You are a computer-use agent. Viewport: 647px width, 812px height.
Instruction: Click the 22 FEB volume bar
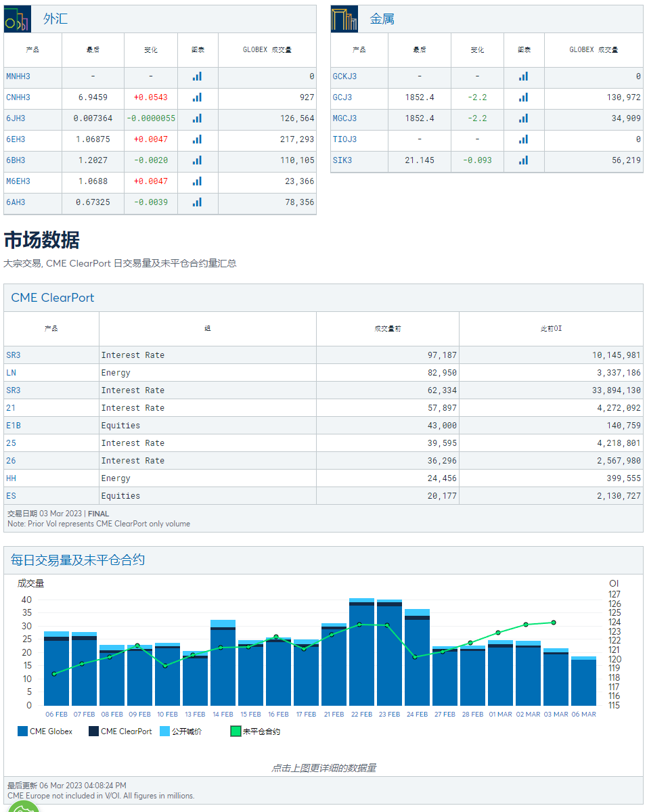[361, 652]
